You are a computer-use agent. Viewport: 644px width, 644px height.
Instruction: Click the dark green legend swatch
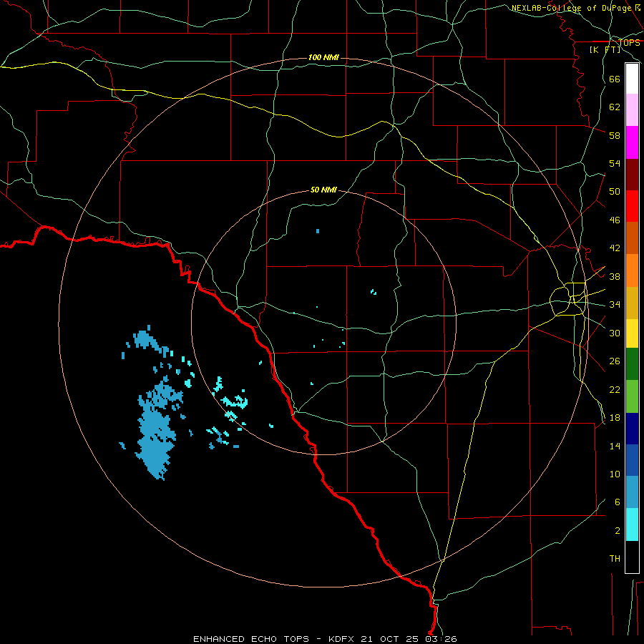pyautogui.click(x=632, y=364)
